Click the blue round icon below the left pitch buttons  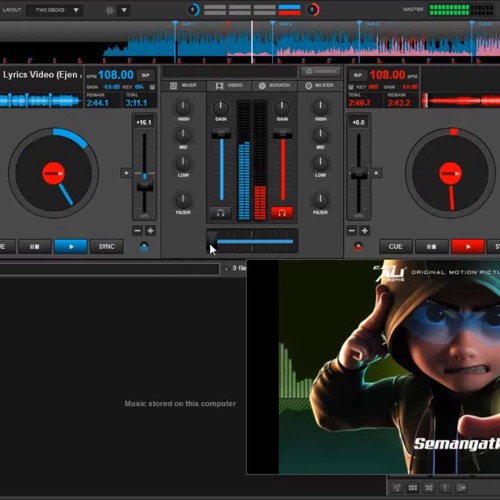click(x=144, y=247)
